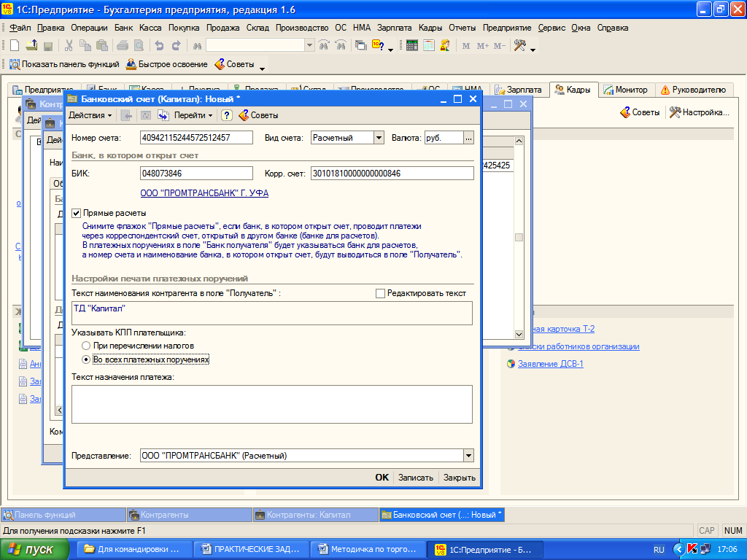Open the Методичка по торго... taskbar item

pyautogui.click(x=368, y=550)
